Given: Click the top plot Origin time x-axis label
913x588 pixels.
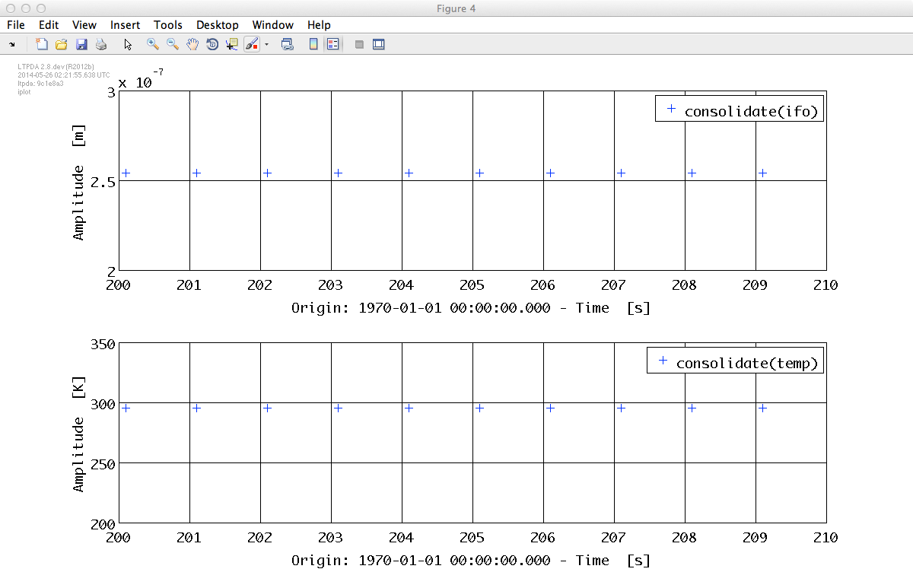Looking at the screenshot, I should click(471, 308).
